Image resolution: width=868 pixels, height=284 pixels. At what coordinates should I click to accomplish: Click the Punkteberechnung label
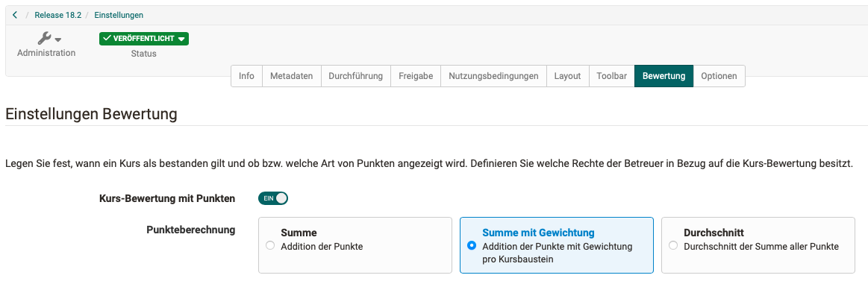pos(191,230)
